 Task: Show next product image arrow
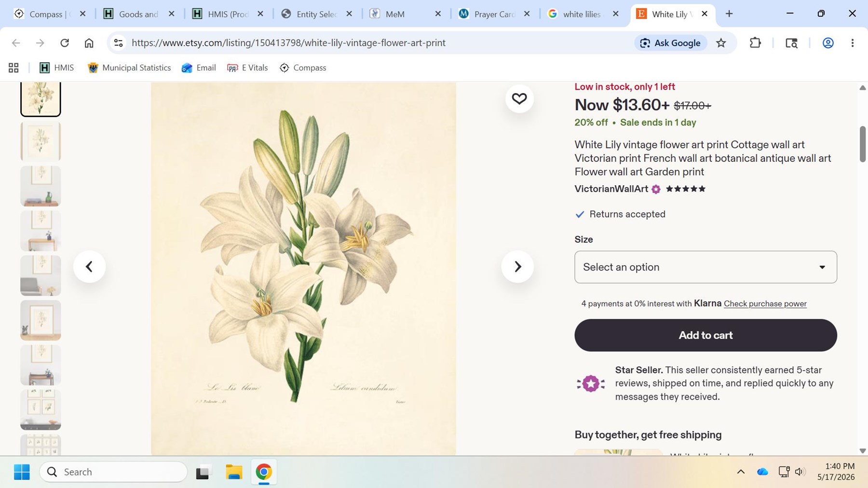(x=517, y=267)
